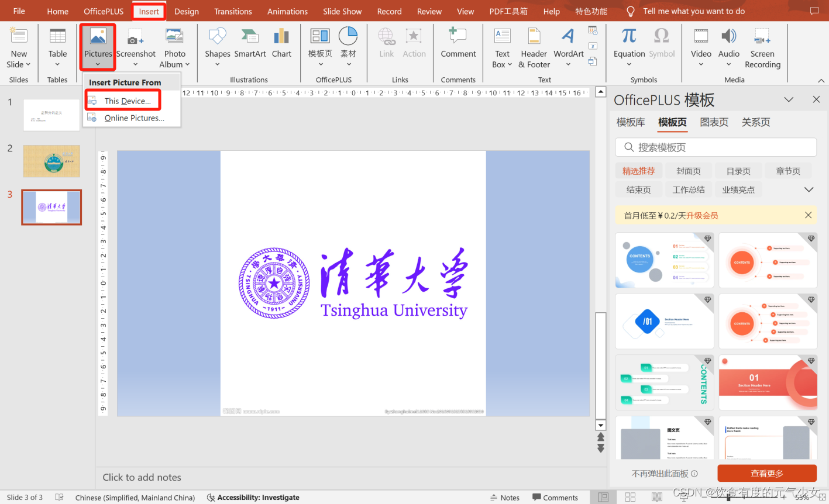Expand the WordArt dropdown arrow
Image resolution: width=829 pixels, height=504 pixels.
568,65
